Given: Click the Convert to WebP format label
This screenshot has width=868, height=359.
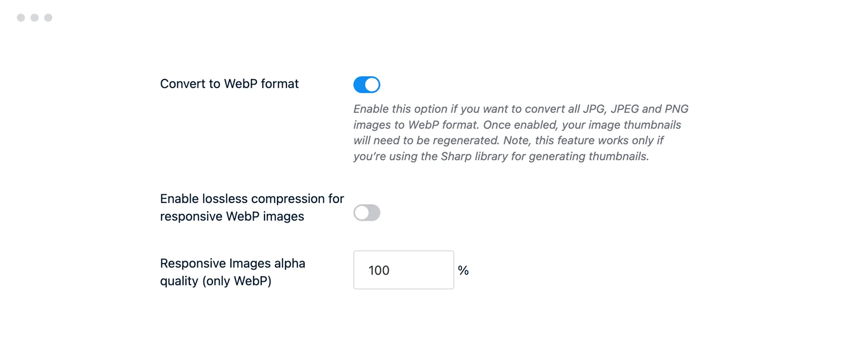Looking at the screenshot, I should 229,84.
